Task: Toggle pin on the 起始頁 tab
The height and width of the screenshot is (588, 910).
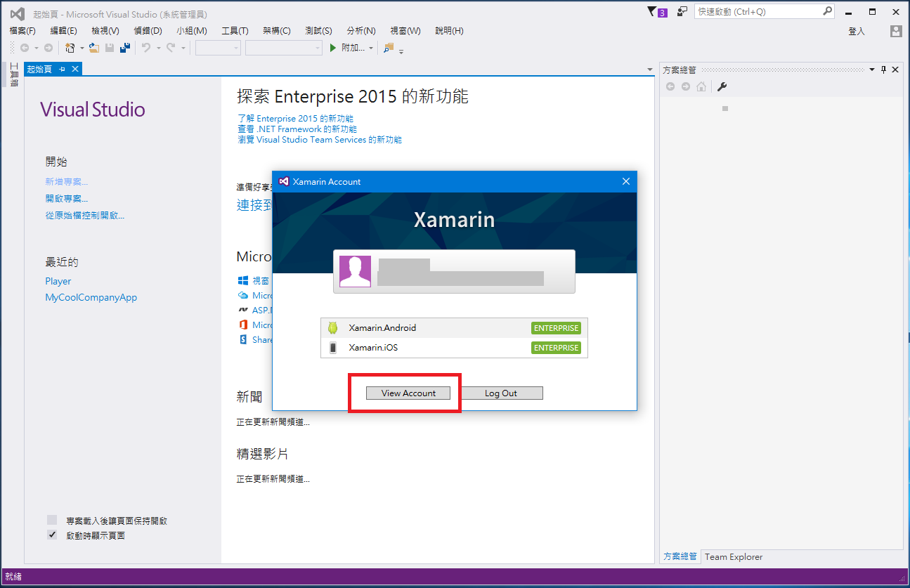Action: (63, 69)
